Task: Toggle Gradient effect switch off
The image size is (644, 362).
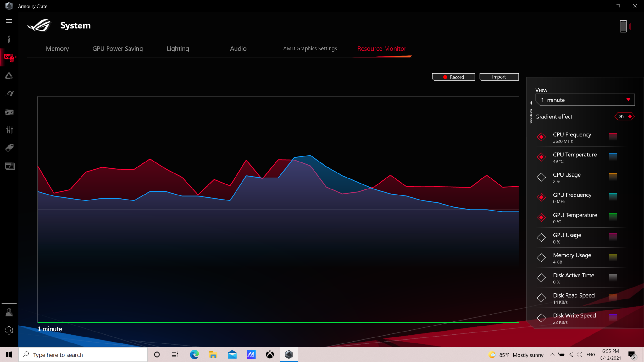Action: 625,116
